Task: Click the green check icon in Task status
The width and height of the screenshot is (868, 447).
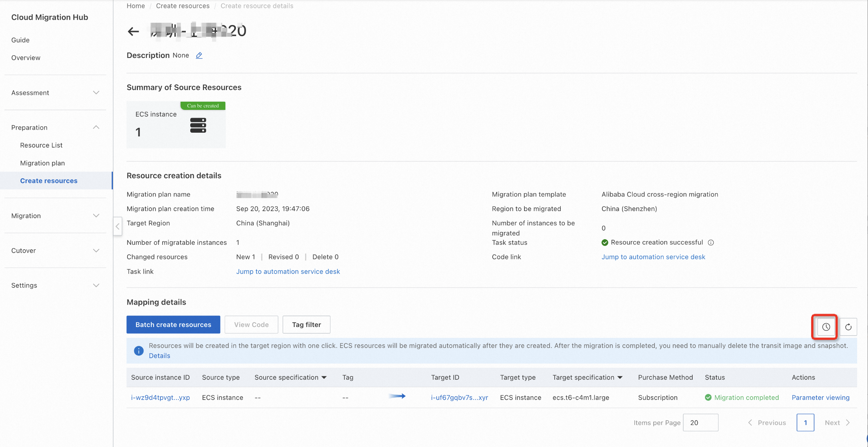Action: (605, 243)
